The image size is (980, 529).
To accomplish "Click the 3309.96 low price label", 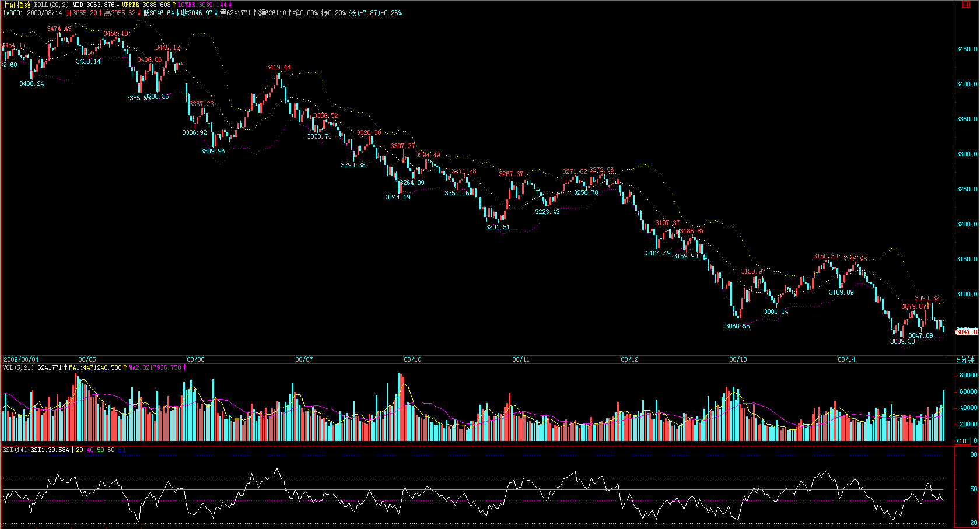I will [x=212, y=151].
